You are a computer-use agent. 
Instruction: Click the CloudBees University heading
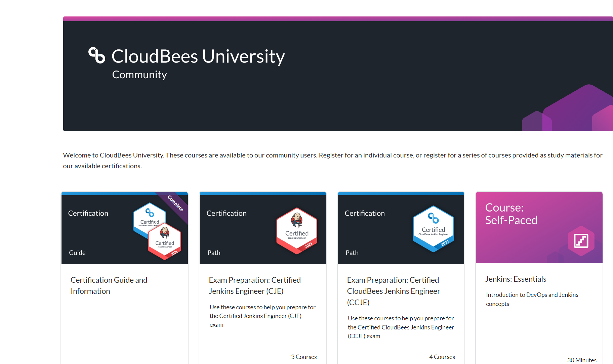pyautogui.click(x=198, y=56)
